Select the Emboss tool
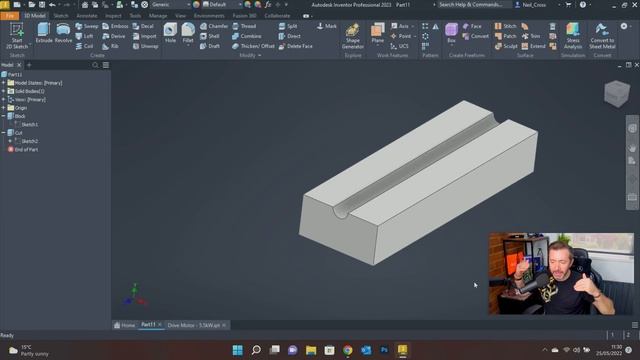This screenshot has width=640, height=360. tap(115, 26)
